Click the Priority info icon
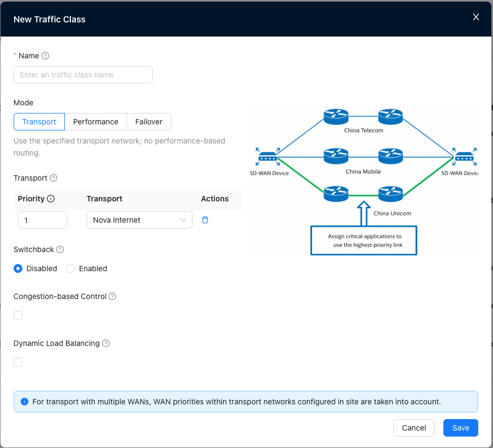Image resolution: width=493 pixels, height=448 pixels. coord(51,199)
